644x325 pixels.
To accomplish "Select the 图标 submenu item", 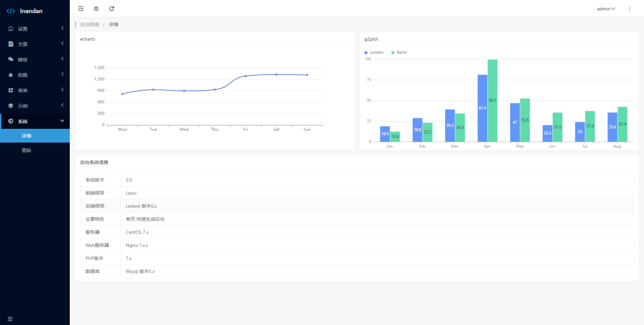I will coord(35,150).
